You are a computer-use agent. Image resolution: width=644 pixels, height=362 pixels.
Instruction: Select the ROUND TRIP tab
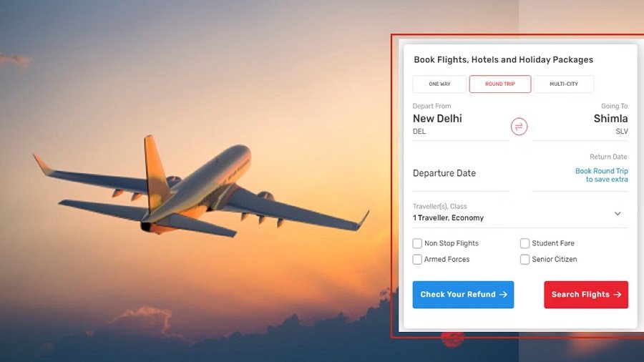pyautogui.click(x=500, y=84)
